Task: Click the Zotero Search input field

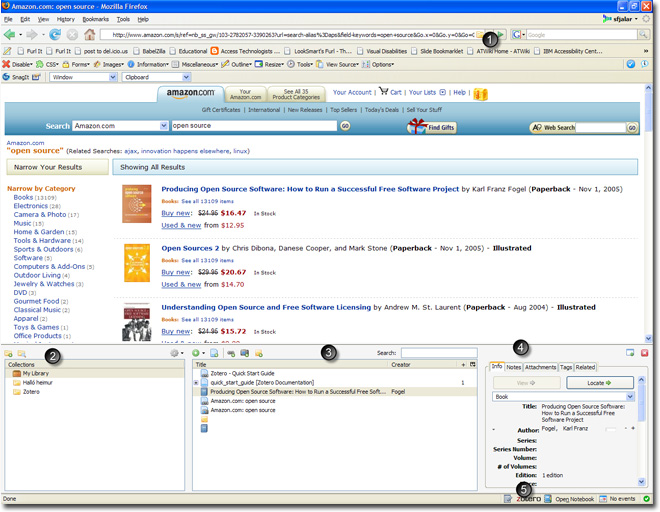Action: (x=439, y=353)
